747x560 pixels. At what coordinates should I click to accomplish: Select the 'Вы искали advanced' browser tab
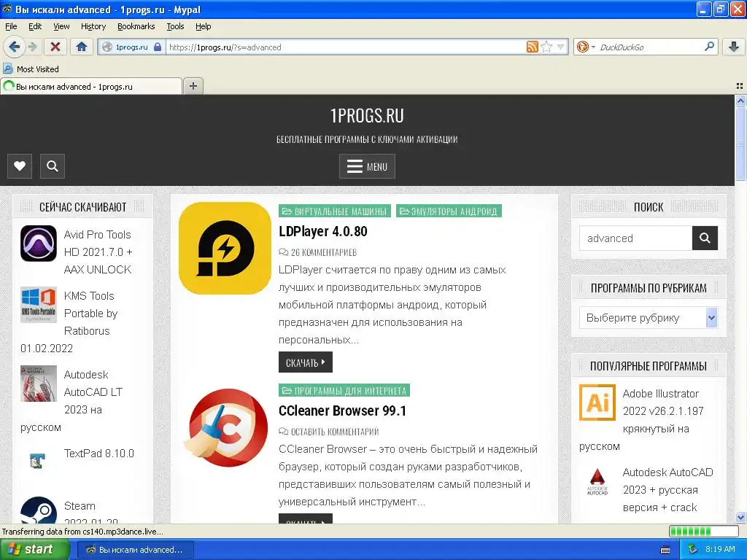pos(91,86)
